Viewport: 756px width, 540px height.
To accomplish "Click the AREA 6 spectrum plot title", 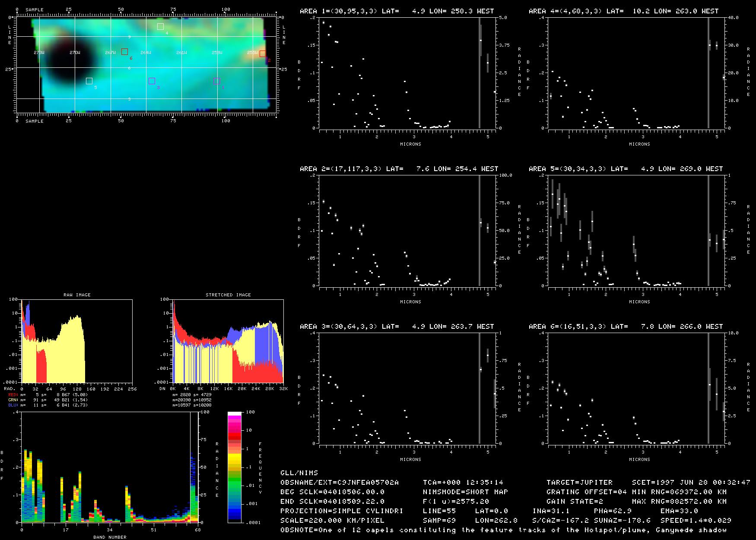I will (x=626, y=327).
